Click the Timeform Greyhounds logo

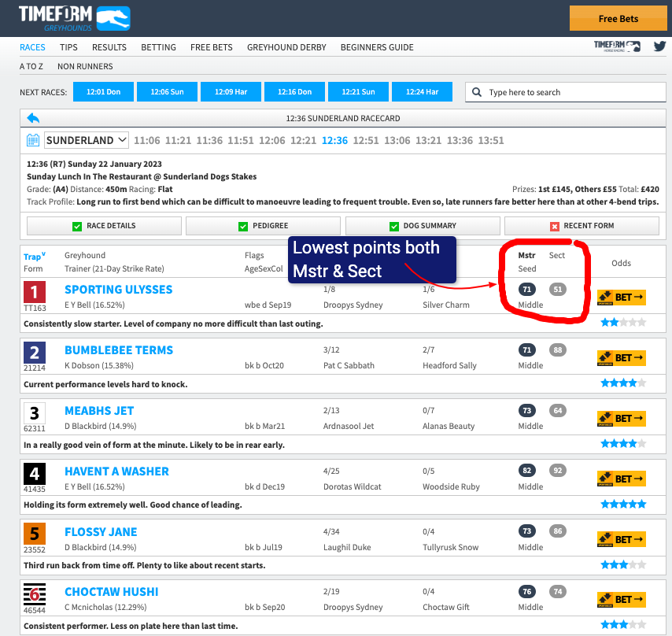pos(75,18)
